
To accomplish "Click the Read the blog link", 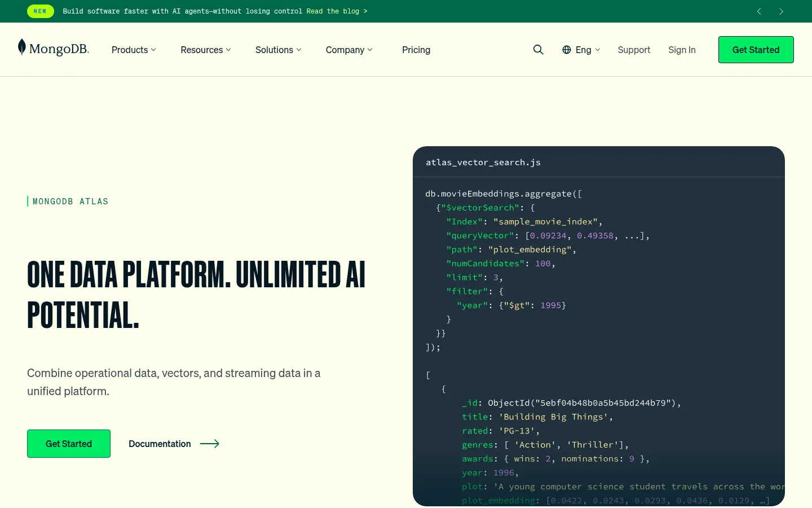I will pyautogui.click(x=337, y=11).
